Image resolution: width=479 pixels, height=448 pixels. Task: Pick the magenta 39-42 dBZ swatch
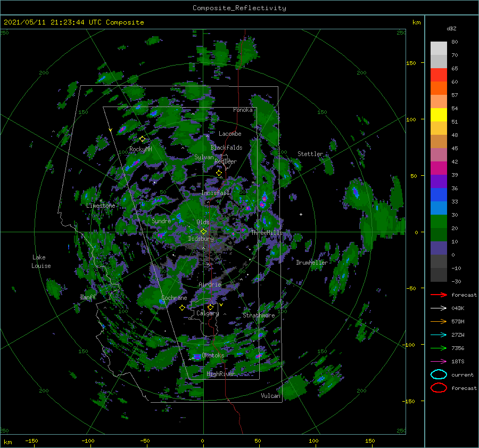coord(439,168)
